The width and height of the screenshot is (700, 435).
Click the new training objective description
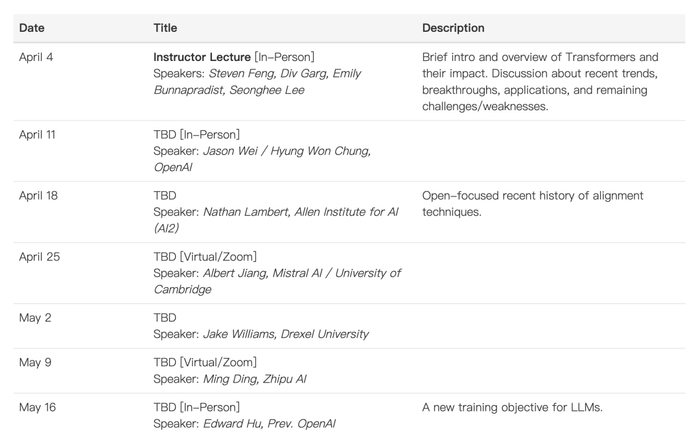click(x=512, y=407)
